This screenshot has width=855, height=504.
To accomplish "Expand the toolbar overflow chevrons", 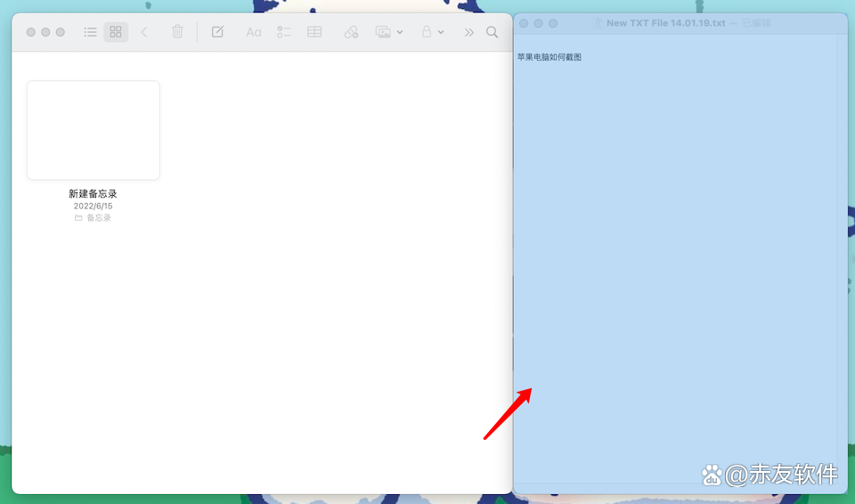I will pos(468,32).
